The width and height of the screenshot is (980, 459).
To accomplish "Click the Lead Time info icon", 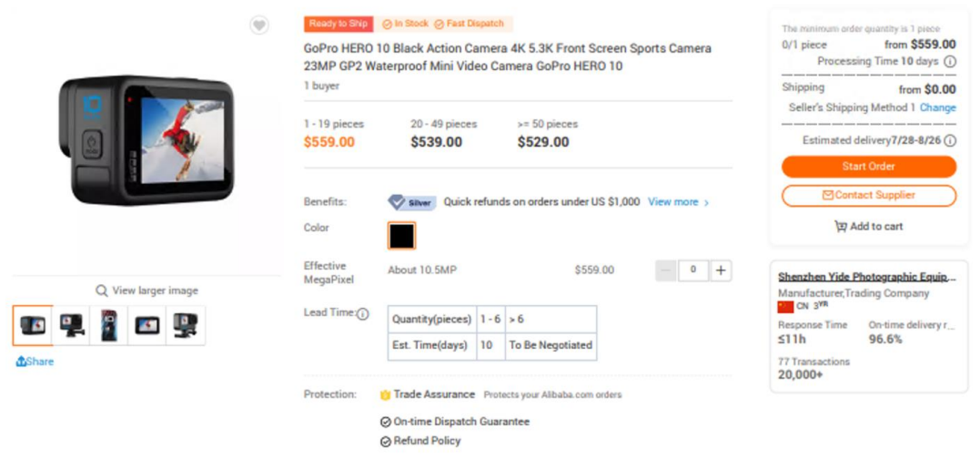I will tap(363, 314).
